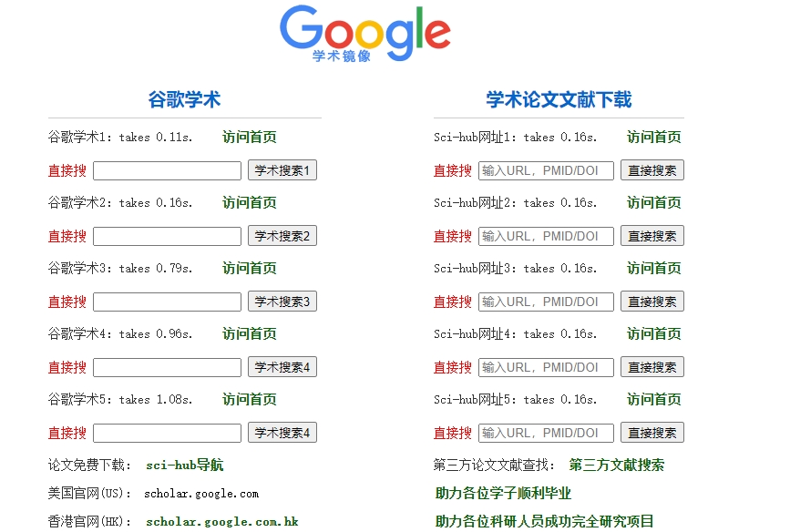Screen dimensions: 790x532
Task: Click 访问首页 link for 谷歌学术1
Action: 249,138
